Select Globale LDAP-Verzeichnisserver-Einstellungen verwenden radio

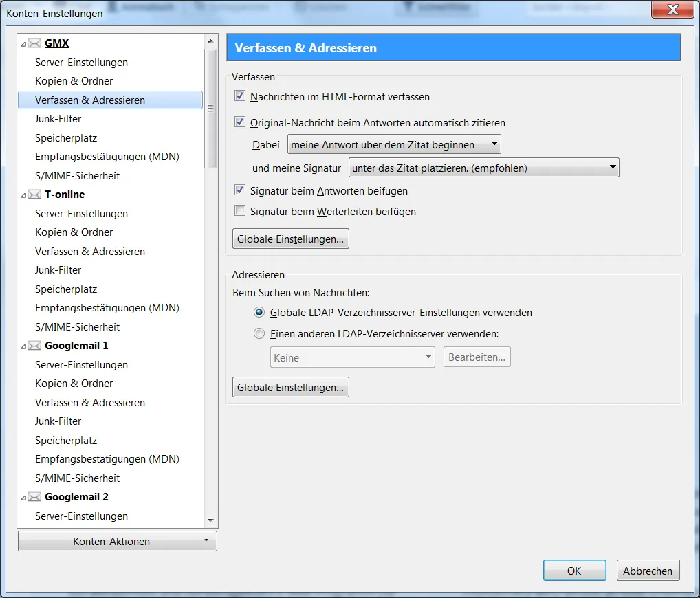click(x=259, y=312)
